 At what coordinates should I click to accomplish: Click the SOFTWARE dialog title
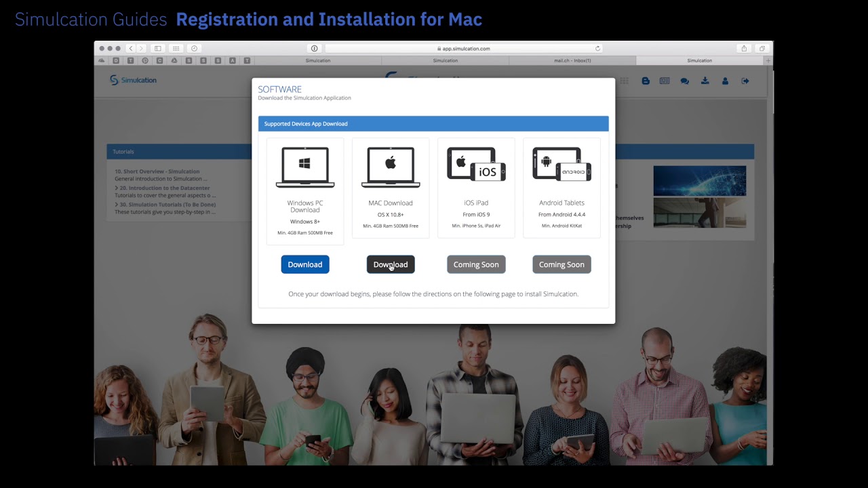point(279,89)
